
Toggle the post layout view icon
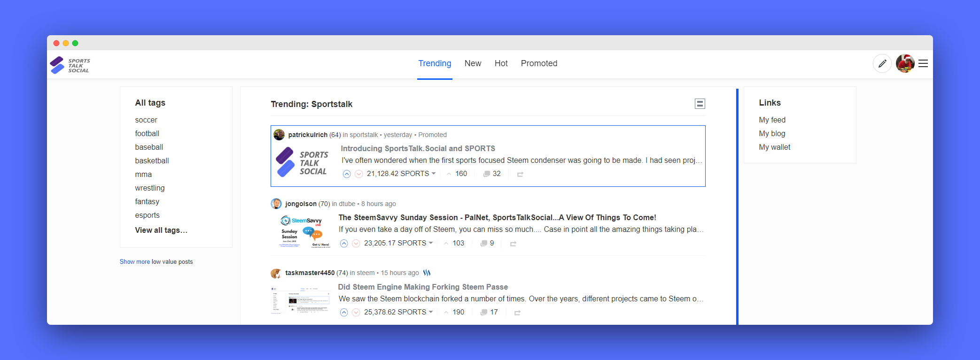700,104
